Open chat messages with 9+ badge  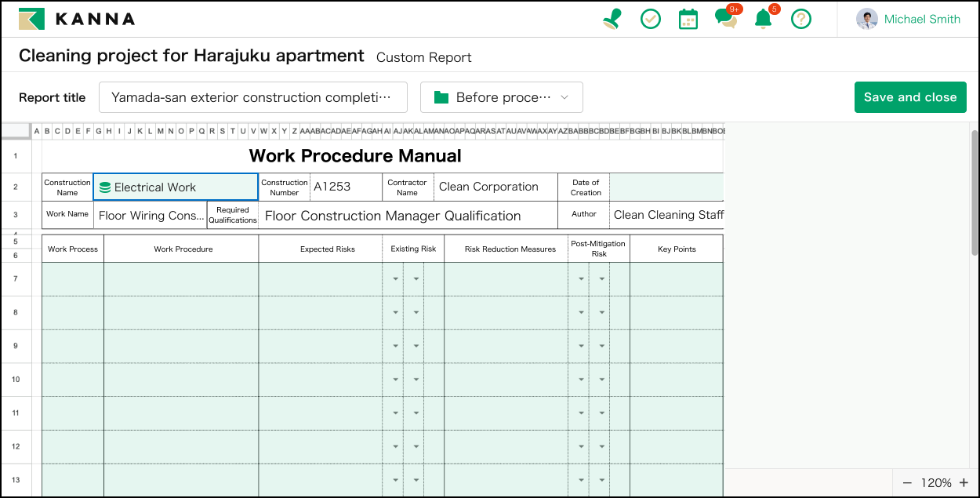click(x=726, y=19)
